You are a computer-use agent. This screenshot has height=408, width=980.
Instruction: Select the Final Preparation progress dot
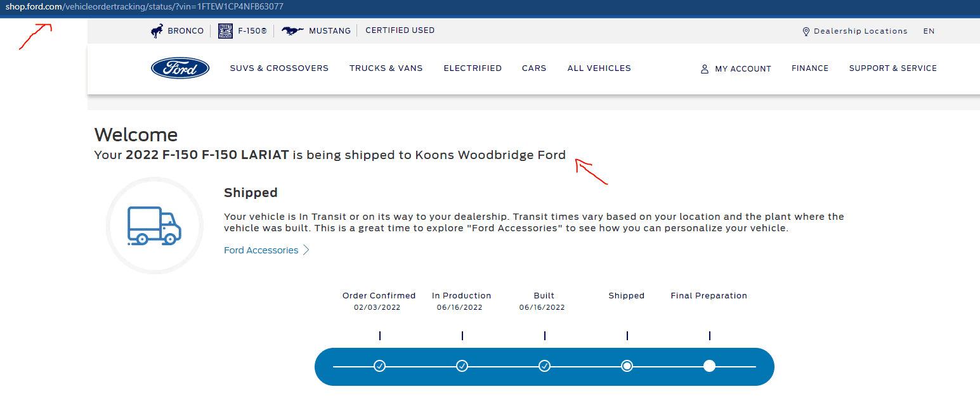point(709,366)
